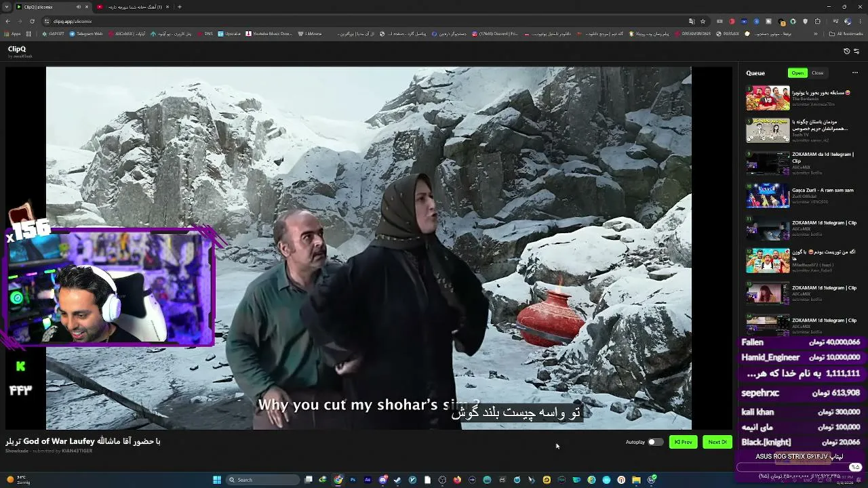
Task: Go to the previous clip with Prev
Action: (x=683, y=442)
